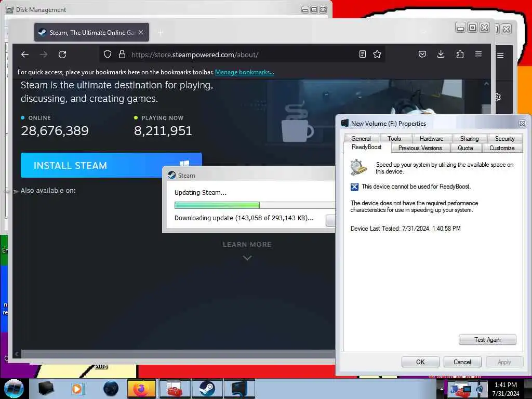Open the Manage bookmarks link
Viewport: 532px width, 399px height.
click(245, 72)
